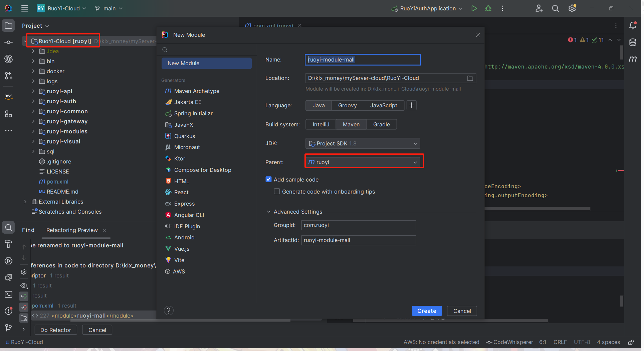Click the Debug bug icon
The image size is (644, 351).
488,8
